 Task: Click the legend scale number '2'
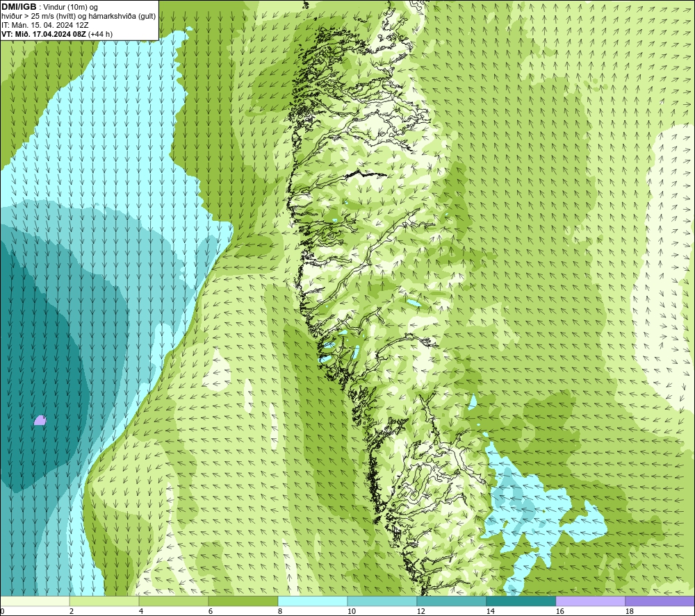point(72,611)
